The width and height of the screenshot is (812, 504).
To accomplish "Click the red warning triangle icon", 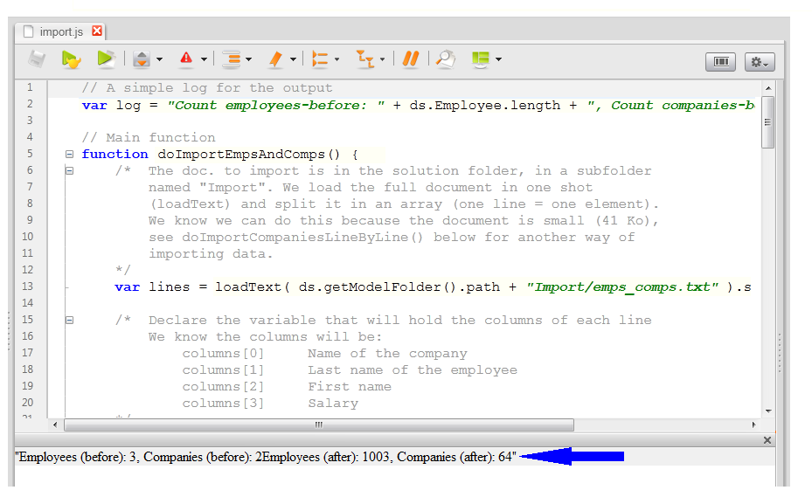I will click(x=186, y=59).
